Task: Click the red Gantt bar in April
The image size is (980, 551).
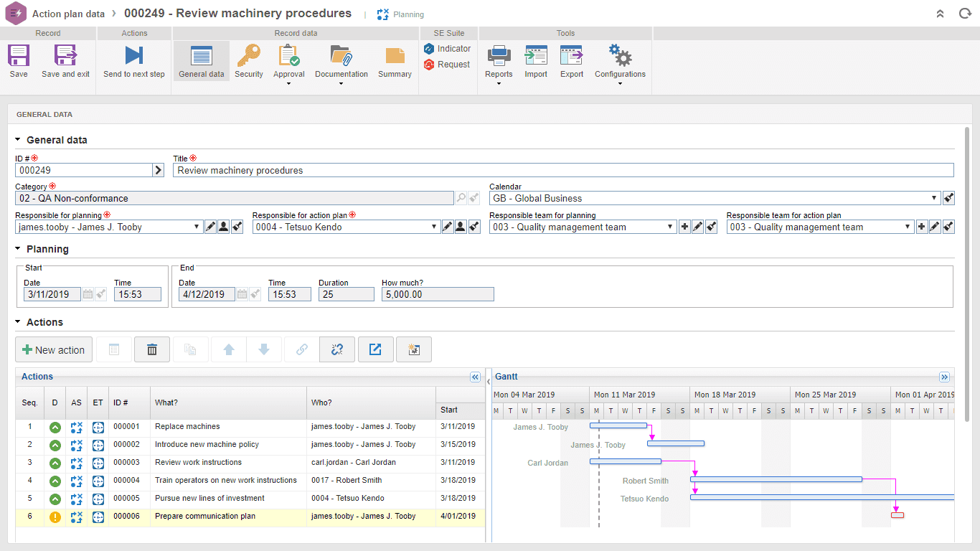Action: click(897, 515)
